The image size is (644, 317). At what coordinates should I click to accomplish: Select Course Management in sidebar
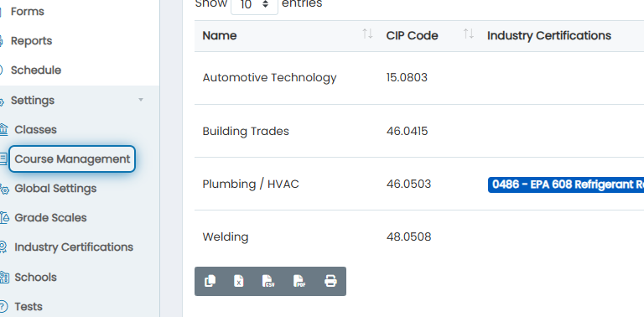(72, 158)
